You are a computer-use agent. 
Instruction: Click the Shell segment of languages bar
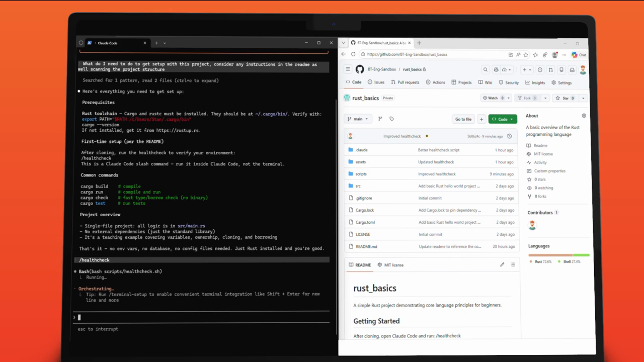coord(581,255)
